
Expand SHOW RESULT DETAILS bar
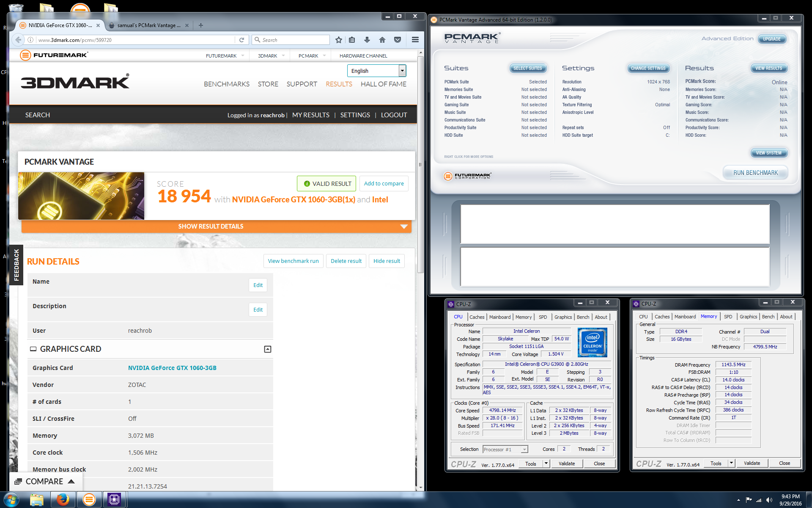(217, 226)
